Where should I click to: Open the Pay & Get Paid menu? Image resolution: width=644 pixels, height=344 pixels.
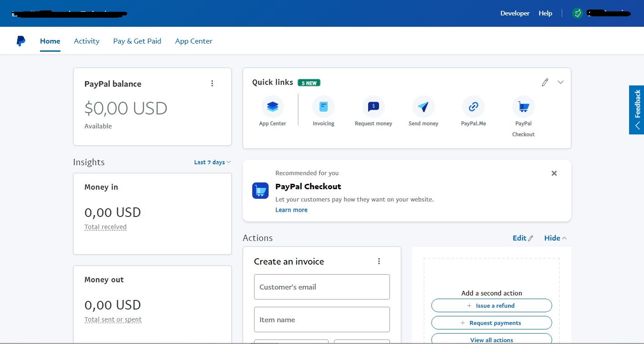point(137,41)
